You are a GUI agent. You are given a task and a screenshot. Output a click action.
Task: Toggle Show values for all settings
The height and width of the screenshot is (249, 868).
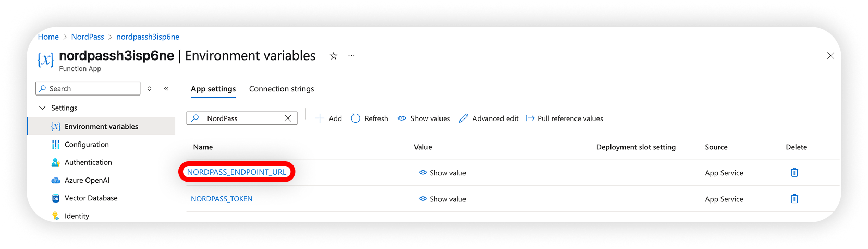pyautogui.click(x=423, y=118)
